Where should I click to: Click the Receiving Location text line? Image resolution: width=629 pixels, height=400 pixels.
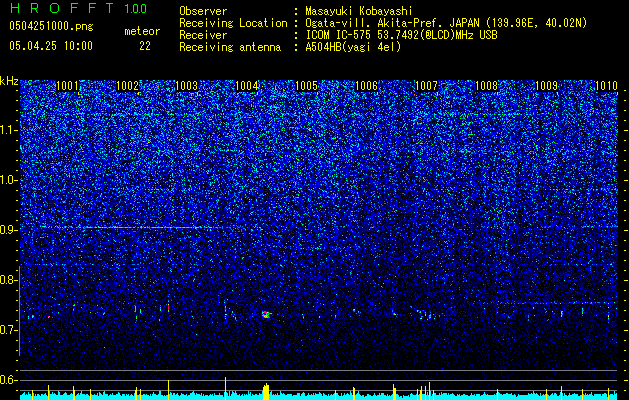point(383,23)
